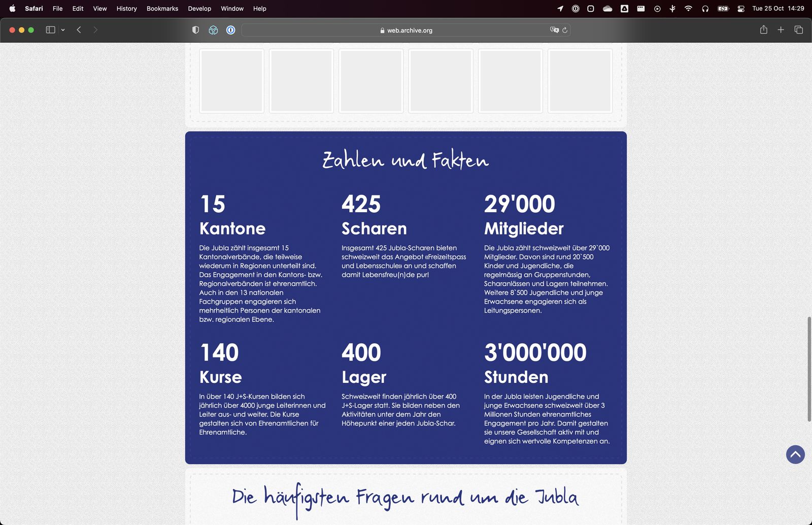Open the cloud status menu bar icon

(607, 8)
